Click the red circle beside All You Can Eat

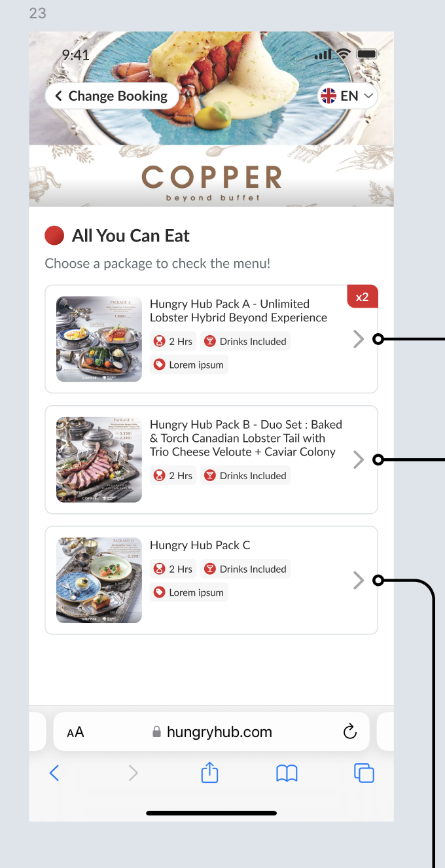pyautogui.click(x=54, y=236)
